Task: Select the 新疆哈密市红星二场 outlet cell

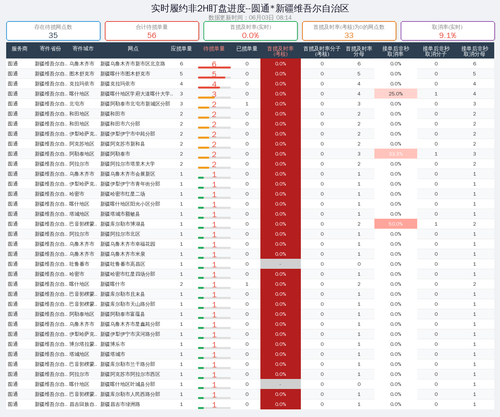Action: coord(123,194)
